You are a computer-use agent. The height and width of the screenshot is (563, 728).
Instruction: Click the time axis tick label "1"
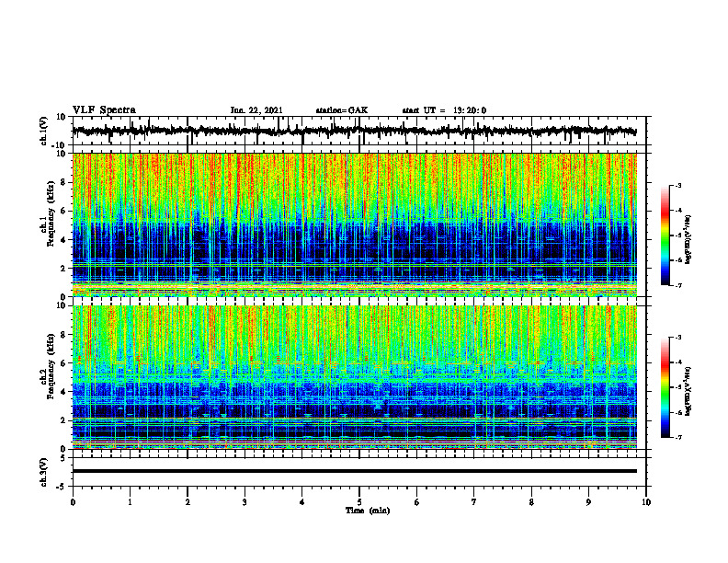[130, 502]
